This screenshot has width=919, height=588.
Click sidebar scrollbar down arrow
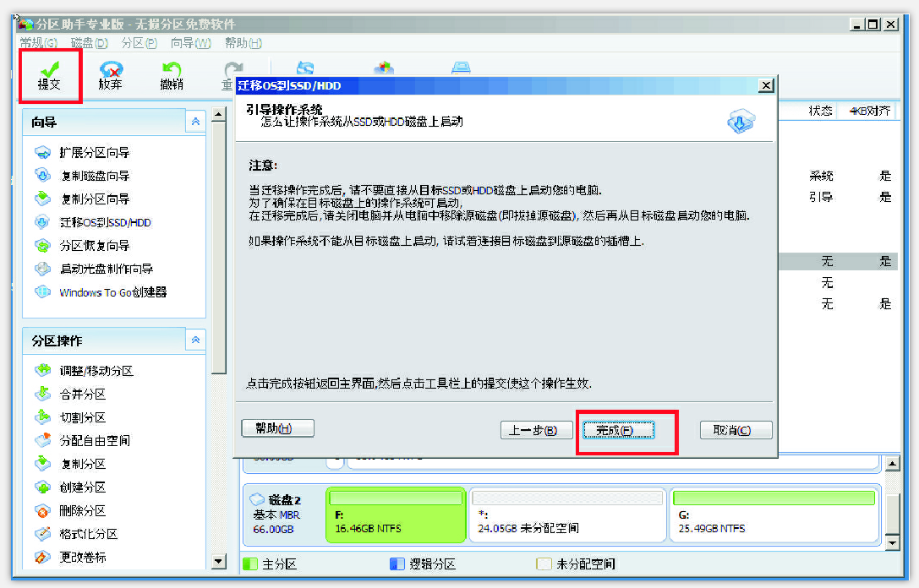coord(219,562)
